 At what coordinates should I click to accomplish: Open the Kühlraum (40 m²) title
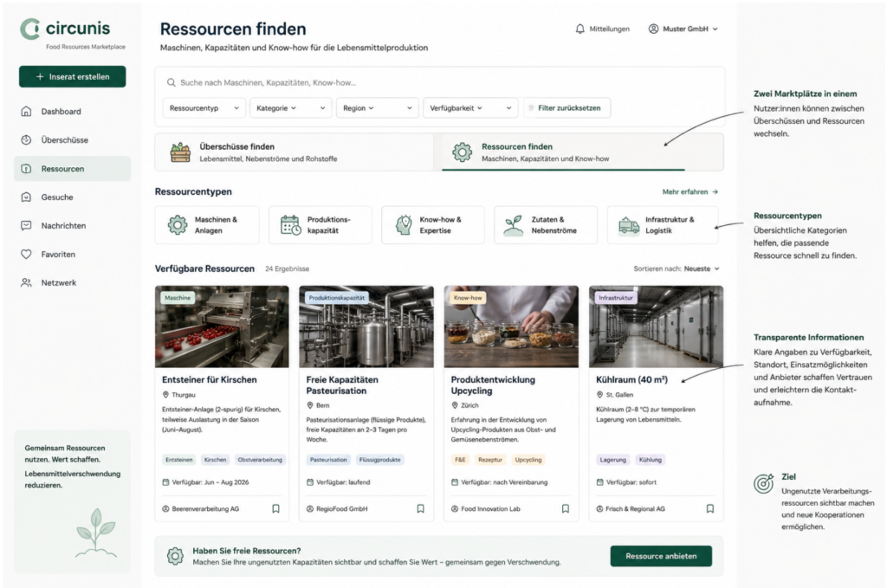[x=631, y=380]
